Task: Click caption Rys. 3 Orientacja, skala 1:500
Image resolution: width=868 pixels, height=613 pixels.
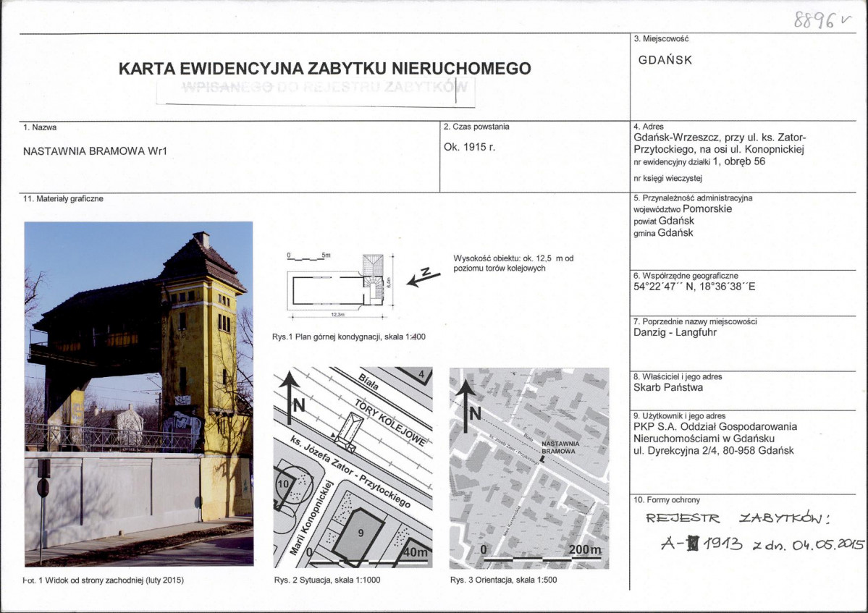Action: coord(504,580)
